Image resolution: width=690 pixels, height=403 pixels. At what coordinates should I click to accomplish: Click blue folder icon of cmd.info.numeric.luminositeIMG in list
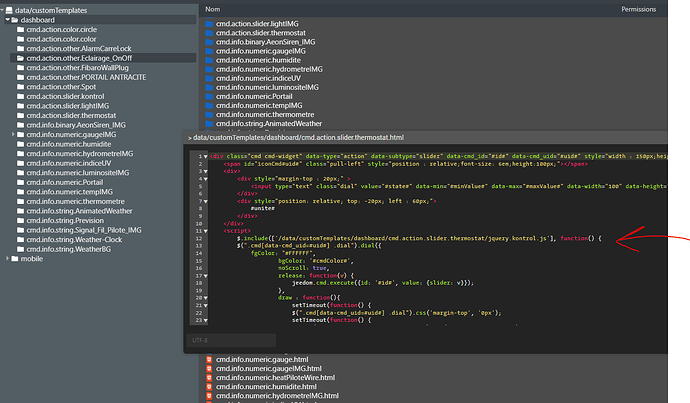coord(209,87)
